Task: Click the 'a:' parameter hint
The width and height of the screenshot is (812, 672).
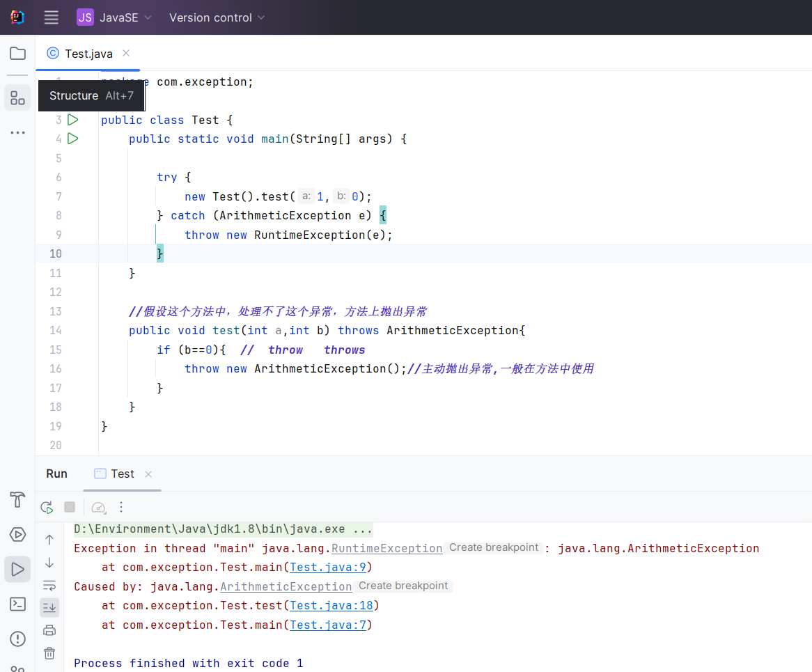Action: click(x=306, y=196)
